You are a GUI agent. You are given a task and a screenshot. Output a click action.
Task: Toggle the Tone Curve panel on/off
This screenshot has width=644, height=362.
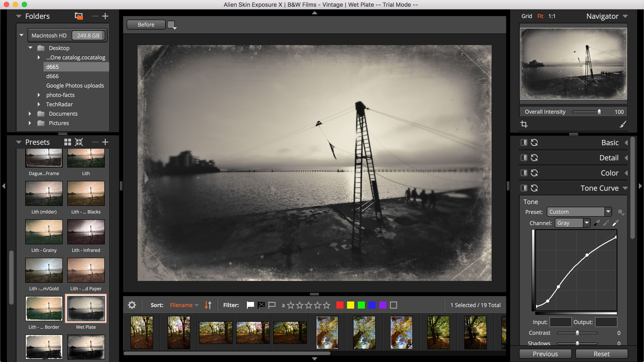pyautogui.click(x=524, y=188)
